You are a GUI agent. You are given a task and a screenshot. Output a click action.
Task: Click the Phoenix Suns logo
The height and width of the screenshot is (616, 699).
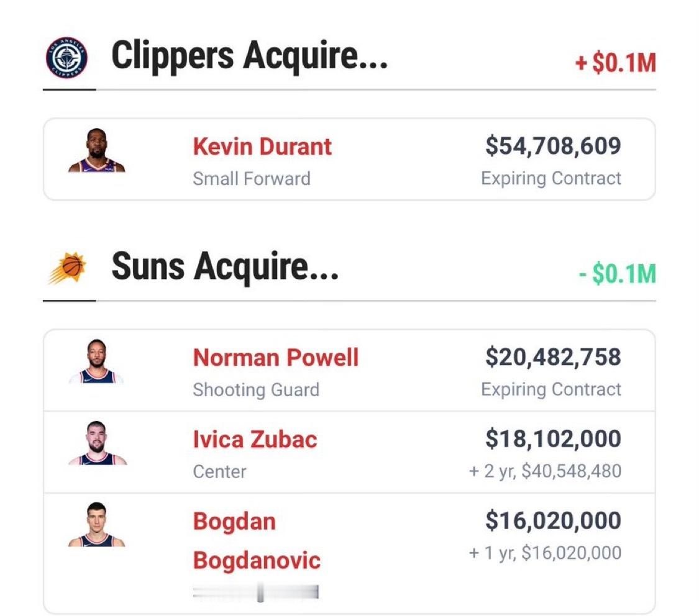coord(67,268)
